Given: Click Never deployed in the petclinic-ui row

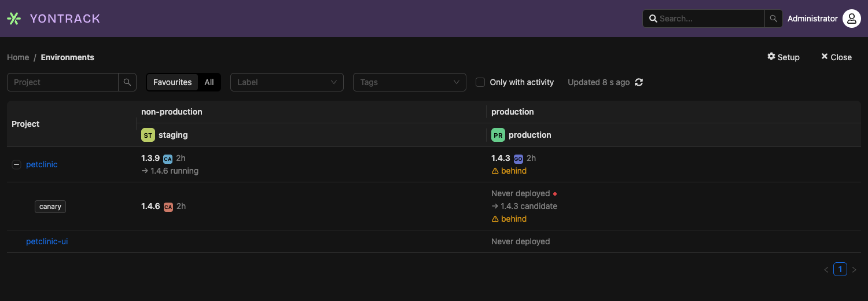Looking at the screenshot, I should point(521,241).
